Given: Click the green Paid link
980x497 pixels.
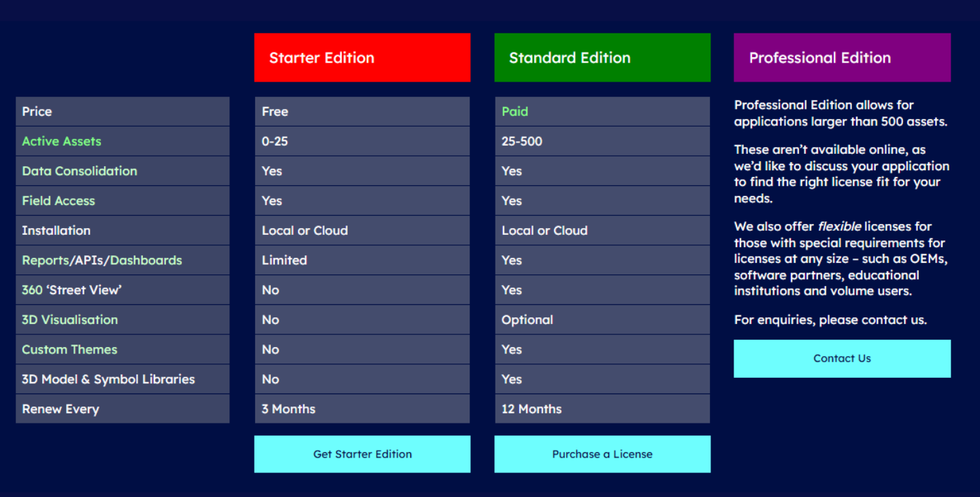Looking at the screenshot, I should point(514,112).
